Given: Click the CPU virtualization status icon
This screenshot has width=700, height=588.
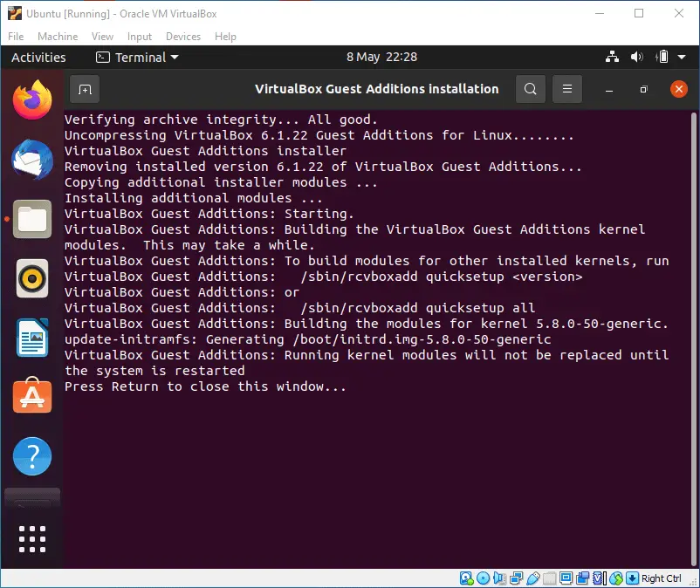Looking at the screenshot, I should pos(599,578).
